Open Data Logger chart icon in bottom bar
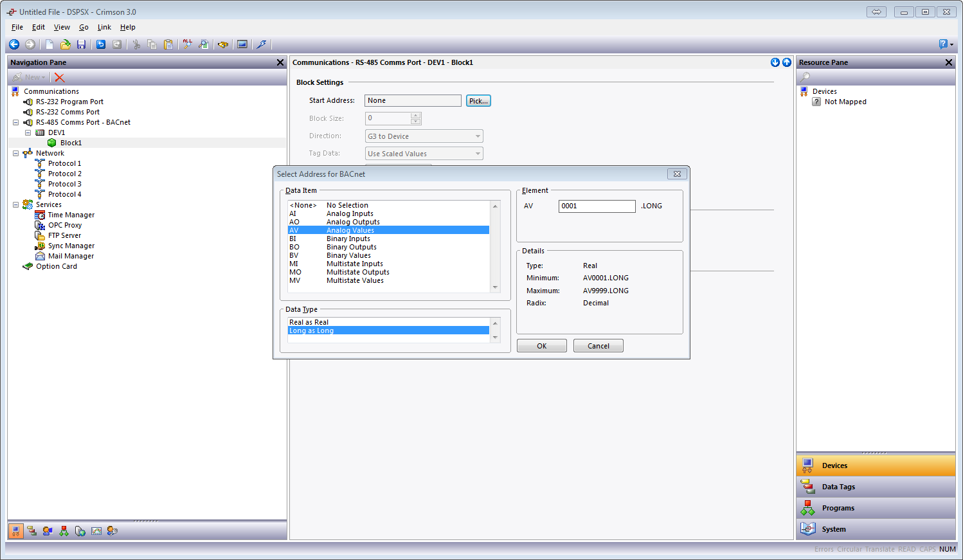 [96, 530]
